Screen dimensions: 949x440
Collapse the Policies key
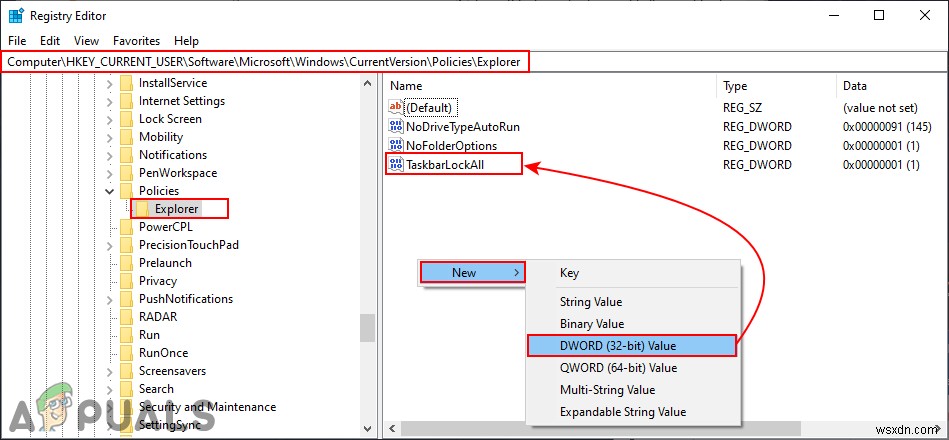(110, 191)
